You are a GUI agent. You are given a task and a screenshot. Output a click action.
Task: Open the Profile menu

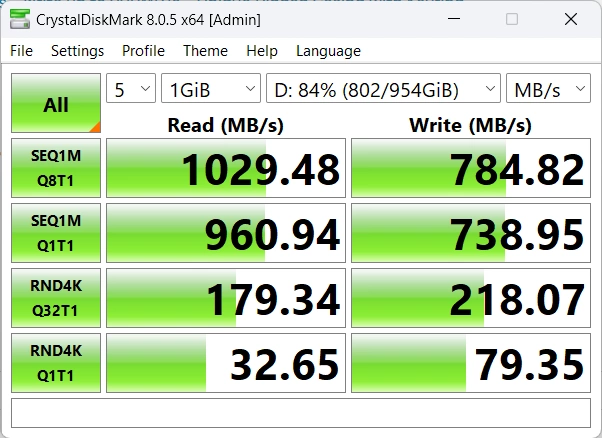[143, 51]
